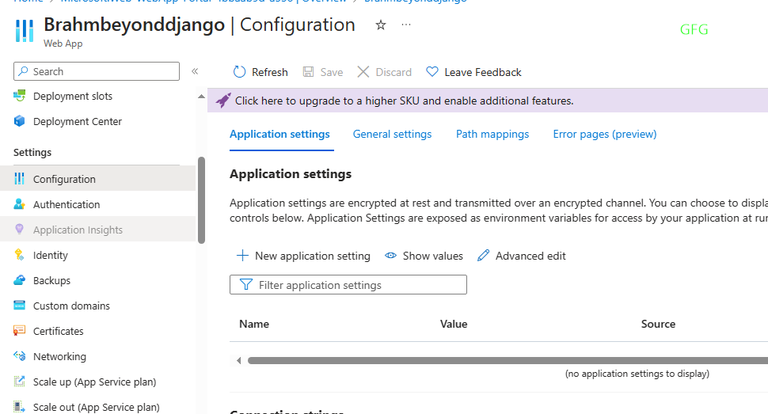Click the Identity key icon
The width and height of the screenshot is (768, 414).
pyautogui.click(x=19, y=255)
